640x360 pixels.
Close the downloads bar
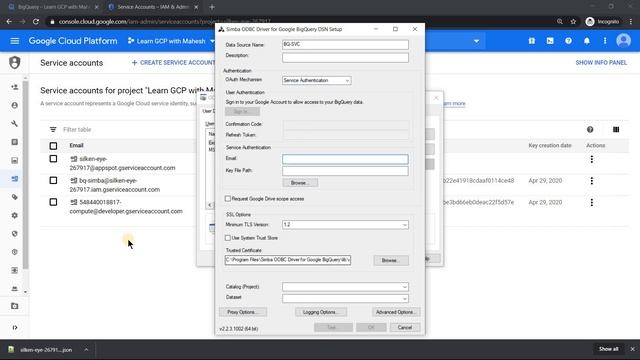[632, 349]
